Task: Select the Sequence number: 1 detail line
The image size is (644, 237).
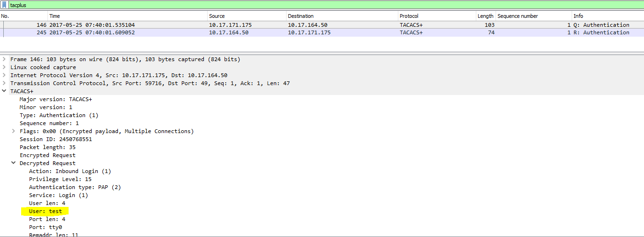Action: (49, 123)
